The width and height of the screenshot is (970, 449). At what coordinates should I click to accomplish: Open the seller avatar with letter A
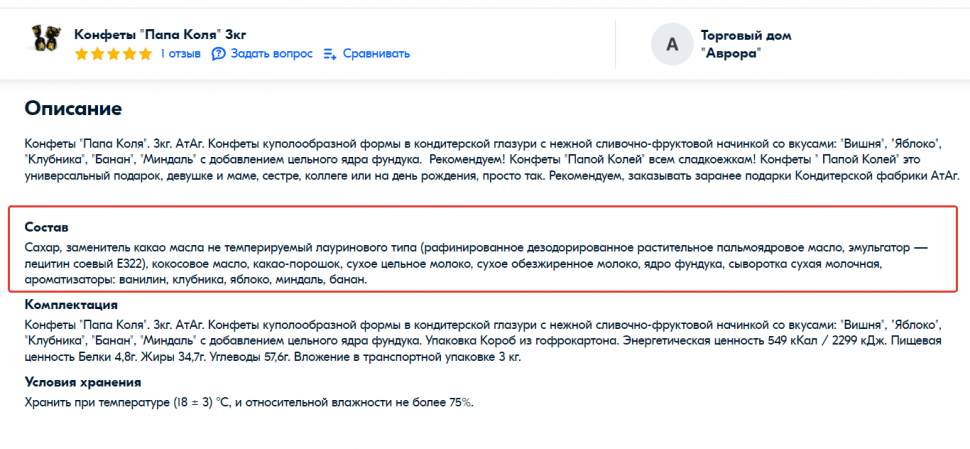point(671,44)
